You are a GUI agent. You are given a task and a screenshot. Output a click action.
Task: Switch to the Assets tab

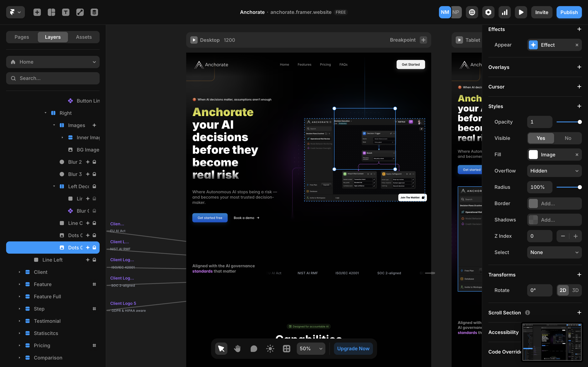click(x=84, y=37)
